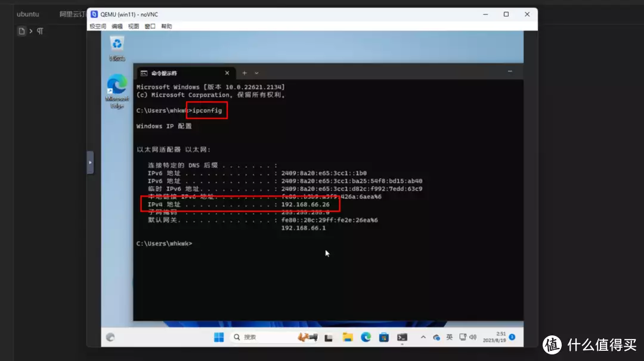Open the Windows Start menu
Image resolution: width=644 pixels, height=361 pixels.
click(x=219, y=337)
